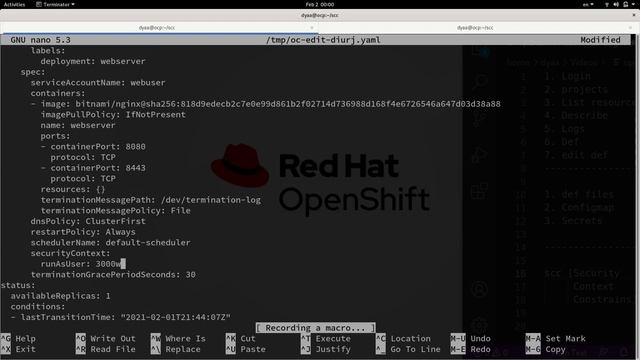Click 'schedulerName: default-scheduler' line
The height and width of the screenshot is (360, 640).
coord(110,242)
